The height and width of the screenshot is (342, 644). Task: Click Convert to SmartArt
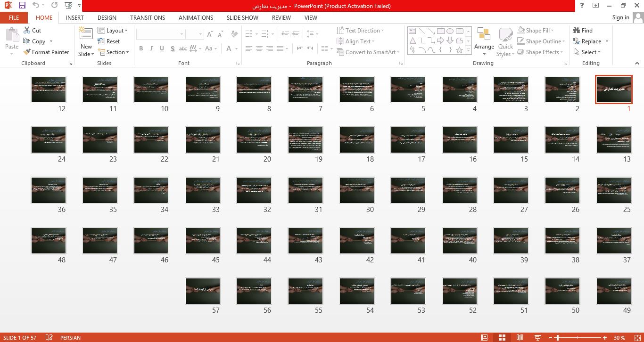(x=368, y=52)
